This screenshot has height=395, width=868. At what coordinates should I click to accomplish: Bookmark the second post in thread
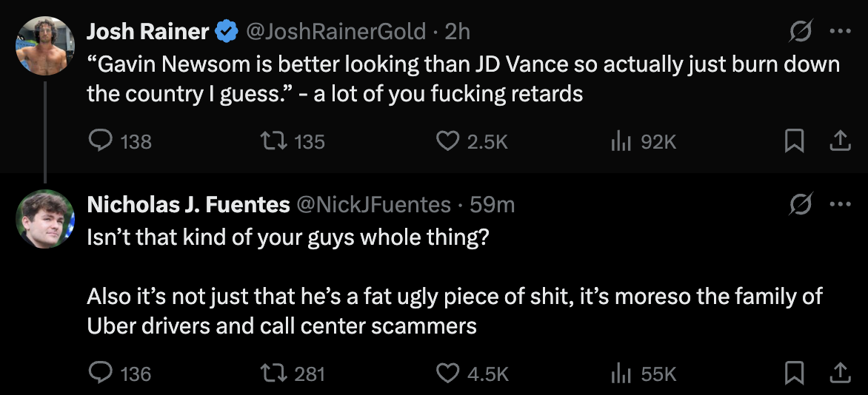(793, 374)
